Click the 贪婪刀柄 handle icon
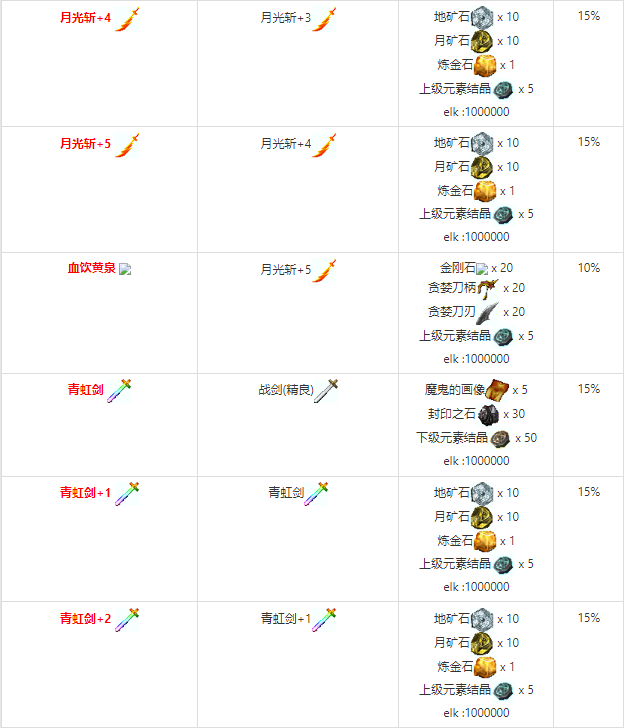 tap(488, 289)
